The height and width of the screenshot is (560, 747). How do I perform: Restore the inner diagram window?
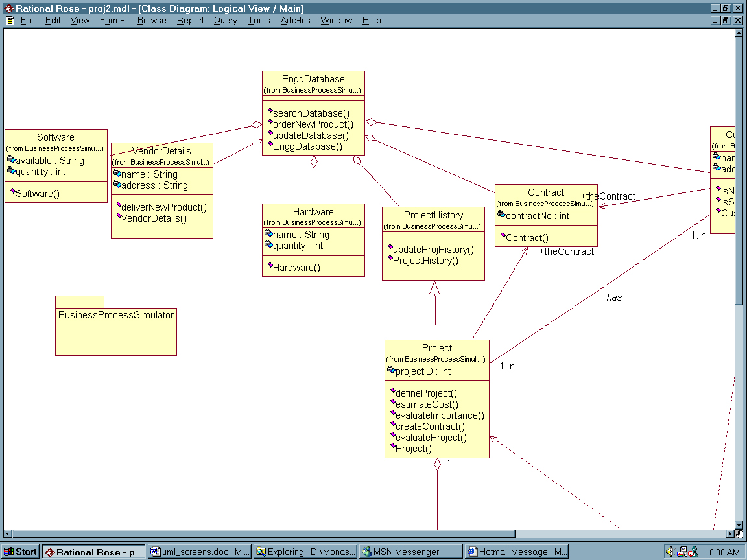[726, 21]
